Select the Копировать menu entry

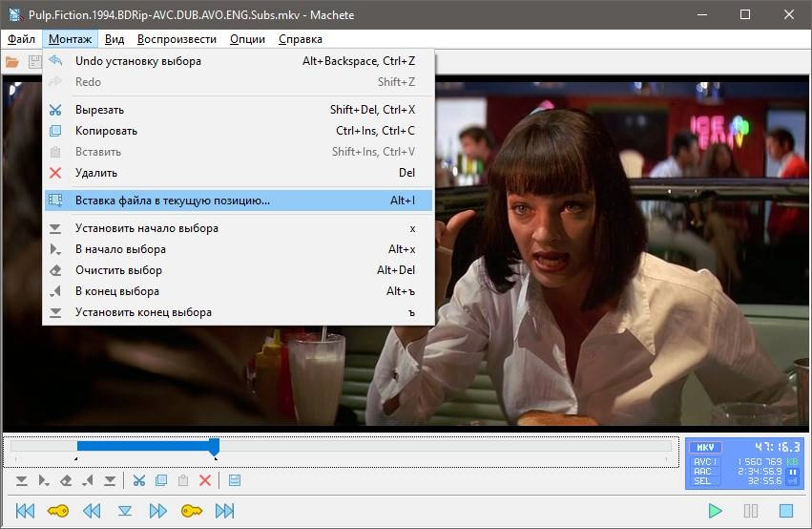239,131
